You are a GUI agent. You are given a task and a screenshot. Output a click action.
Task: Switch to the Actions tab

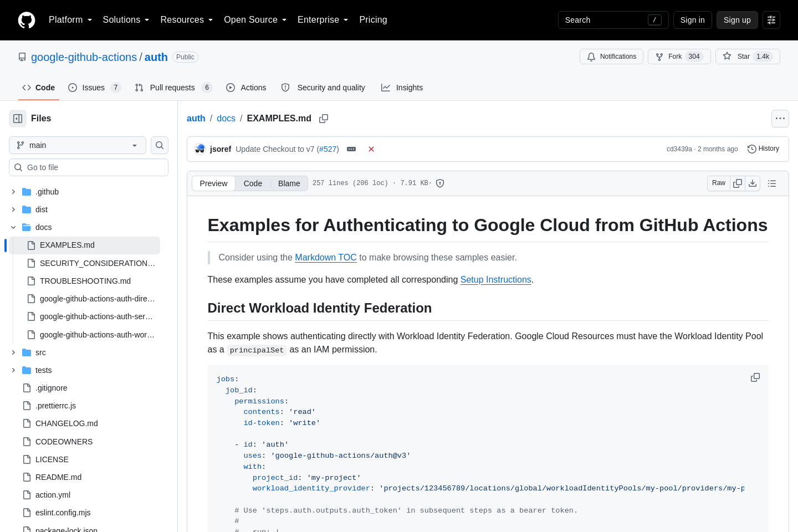[x=246, y=88]
